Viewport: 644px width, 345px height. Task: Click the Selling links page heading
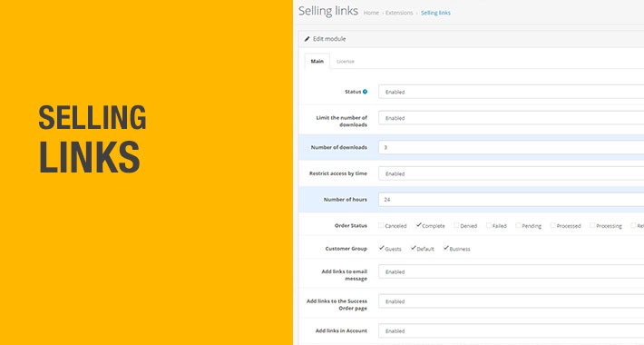[328, 11]
